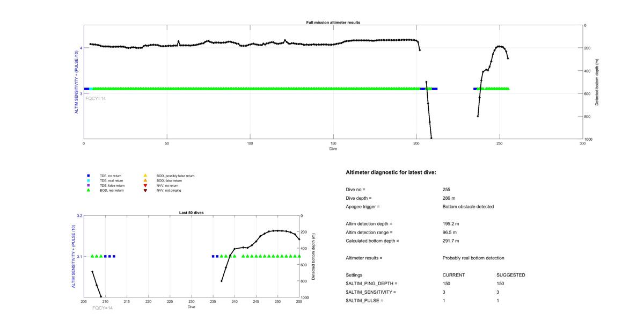Click the blue 'ALTIM SENSITIVITY + (PULSE /10)' label of full mission plot
644x334 pixels.
point(76,82)
